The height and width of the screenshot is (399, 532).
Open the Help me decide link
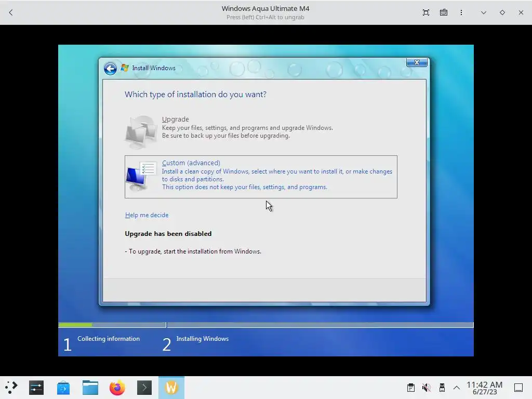point(147,215)
